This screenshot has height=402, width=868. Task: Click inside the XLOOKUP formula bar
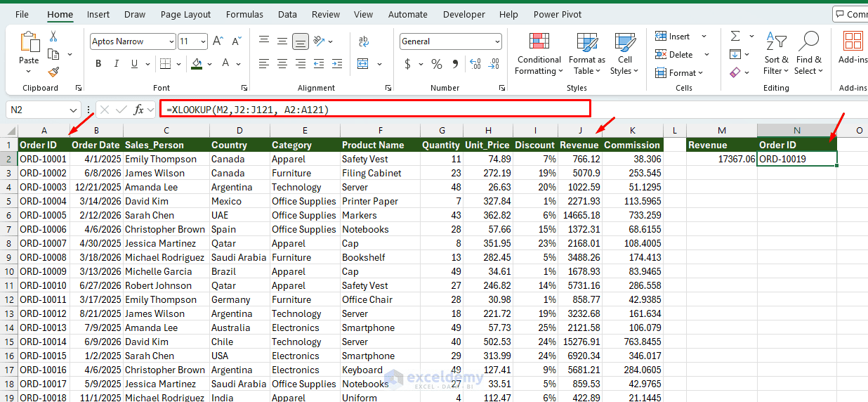point(375,109)
